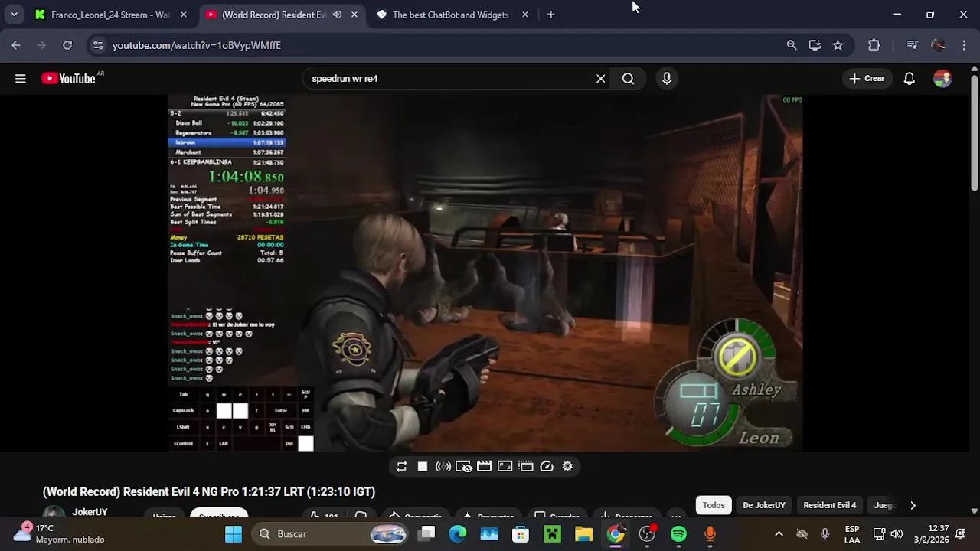
Task: Select the Resident Evil 4 filter chip
Action: pyautogui.click(x=830, y=505)
